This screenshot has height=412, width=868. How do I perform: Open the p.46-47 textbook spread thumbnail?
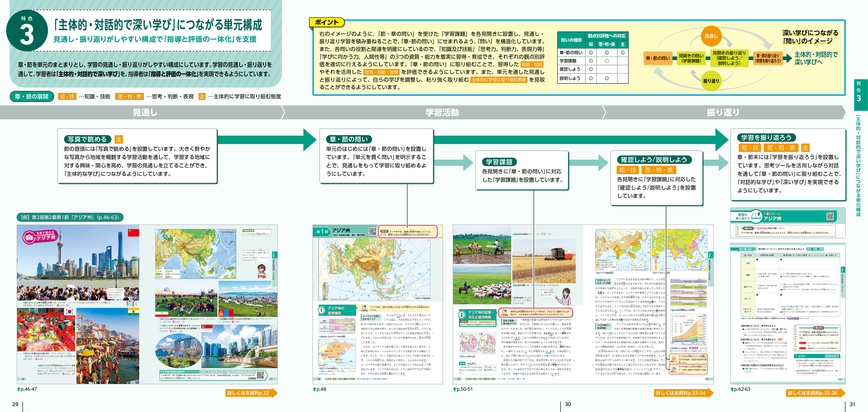coord(147,305)
